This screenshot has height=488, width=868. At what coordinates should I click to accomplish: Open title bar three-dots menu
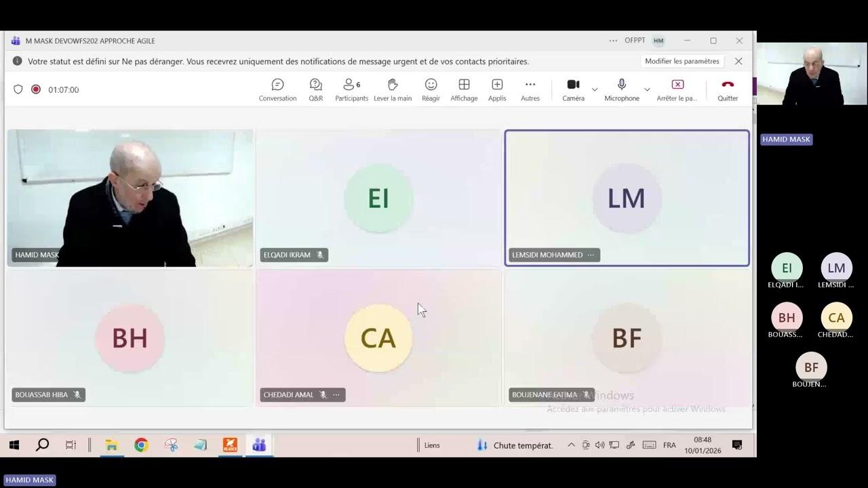pyautogui.click(x=613, y=41)
